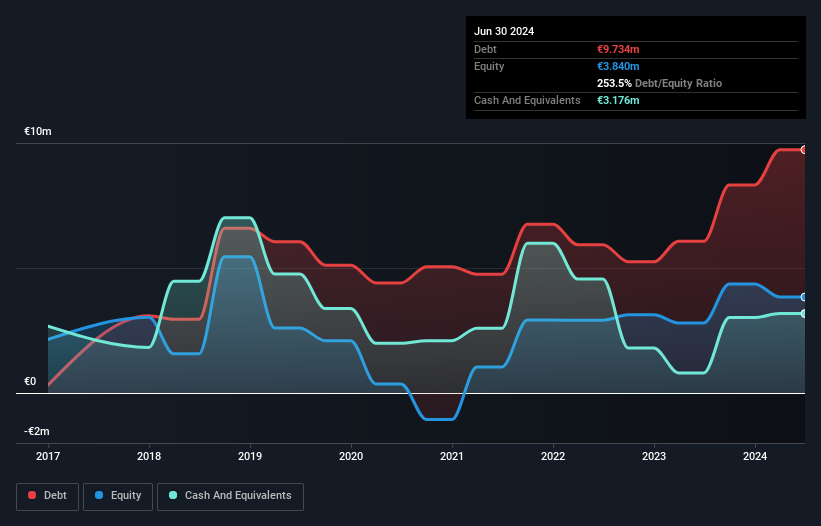Click Cash And Equivalents label in tooltip
The image size is (821, 526).
(x=527, y=100)
